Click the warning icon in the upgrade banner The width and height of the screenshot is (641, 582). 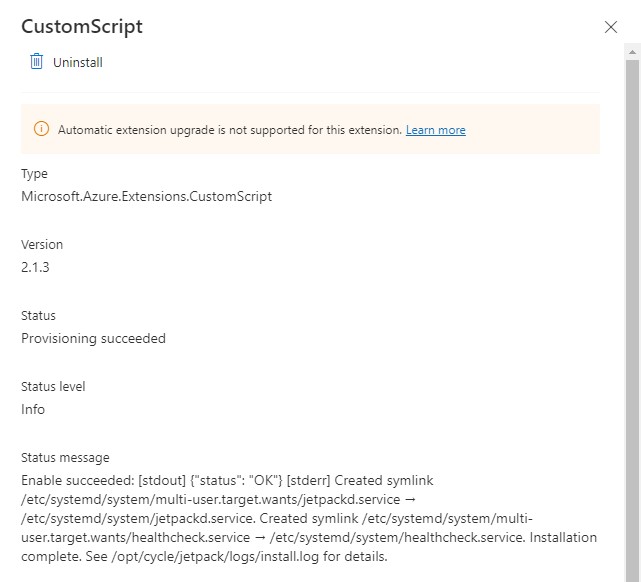(x=41, y=129)
